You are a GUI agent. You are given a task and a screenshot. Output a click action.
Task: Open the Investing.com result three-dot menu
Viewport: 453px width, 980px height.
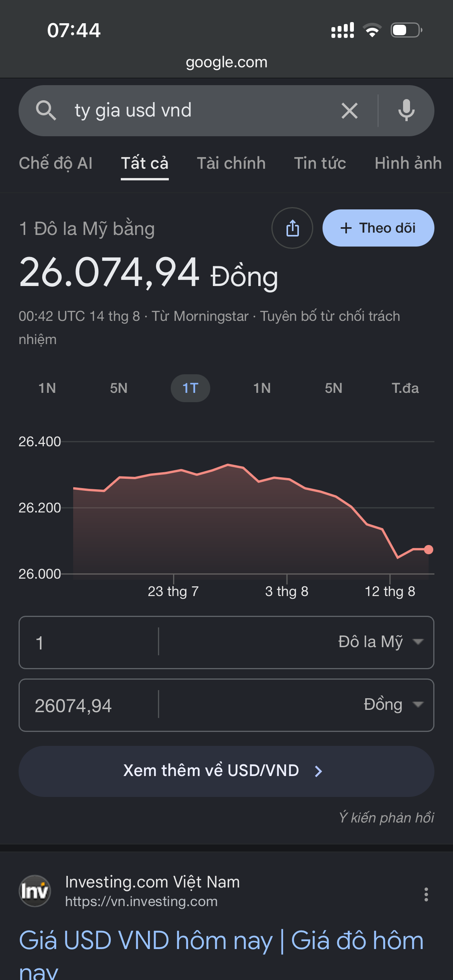pyautogui.click(x=426, y=894)
